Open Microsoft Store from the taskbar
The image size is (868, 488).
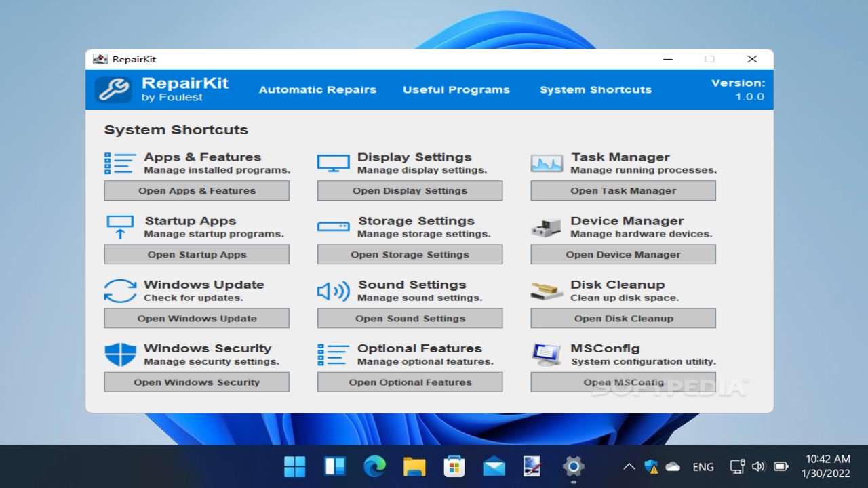coord(454,466)
